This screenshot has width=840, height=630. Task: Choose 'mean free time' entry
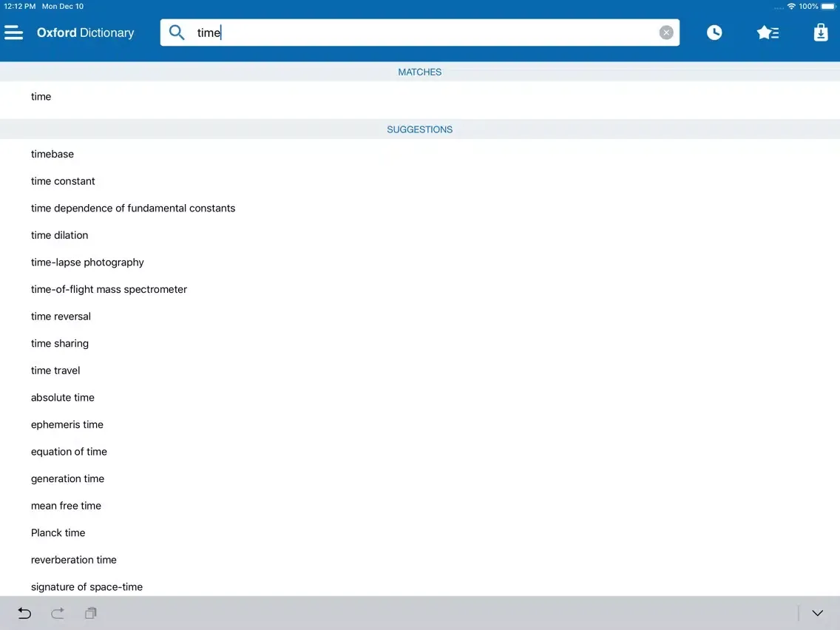point(420,506)
